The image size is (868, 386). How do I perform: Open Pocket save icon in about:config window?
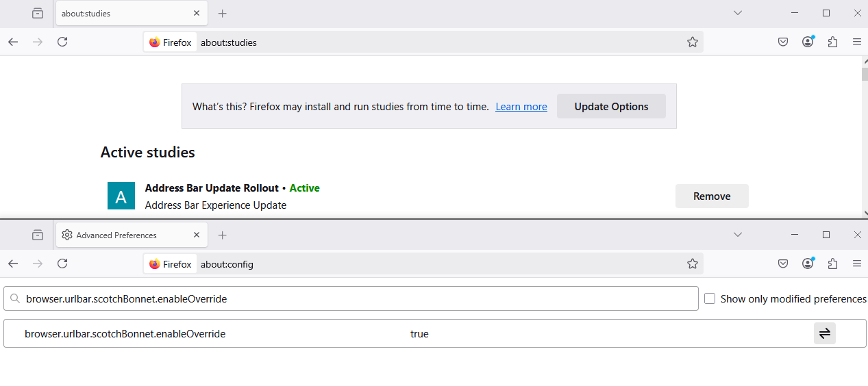(x=783, y=263)
